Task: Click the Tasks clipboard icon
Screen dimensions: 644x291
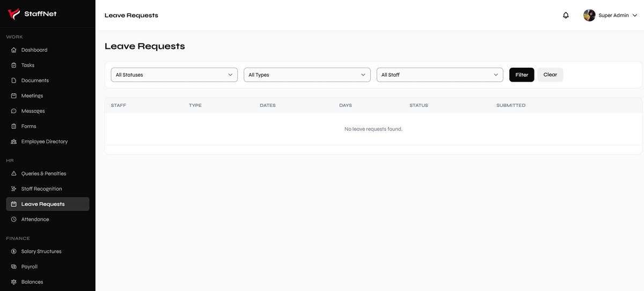Action: (x=14, y=66)
